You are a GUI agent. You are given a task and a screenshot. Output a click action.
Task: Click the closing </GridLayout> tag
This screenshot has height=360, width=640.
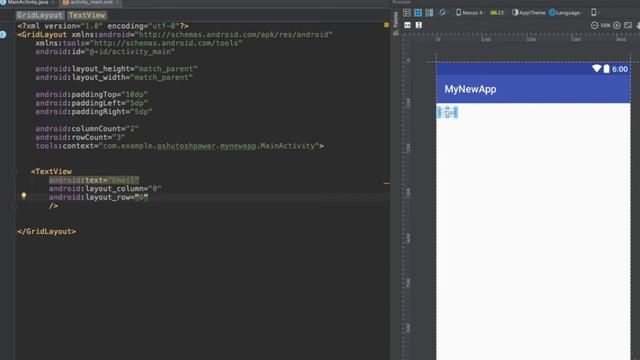tap(47, 231)
